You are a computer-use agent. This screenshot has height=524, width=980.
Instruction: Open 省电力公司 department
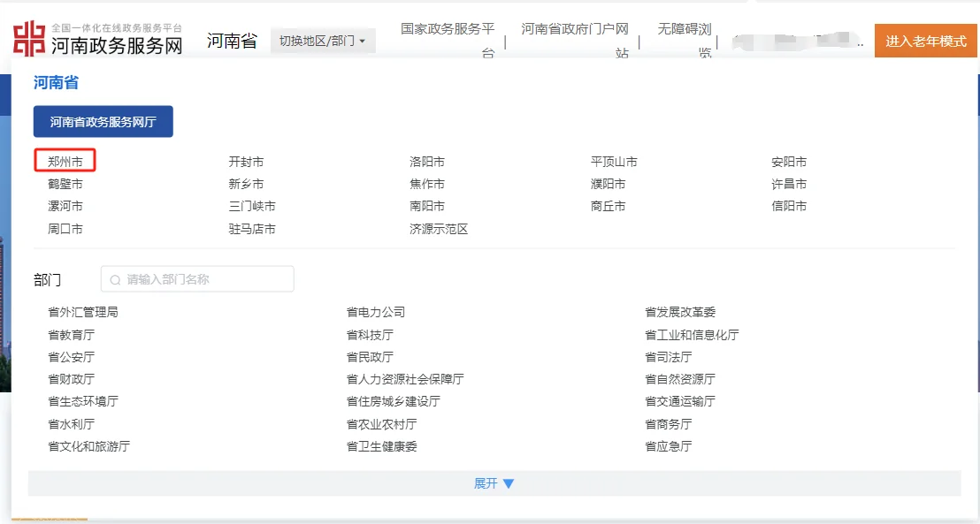click(x=376, y=312)
